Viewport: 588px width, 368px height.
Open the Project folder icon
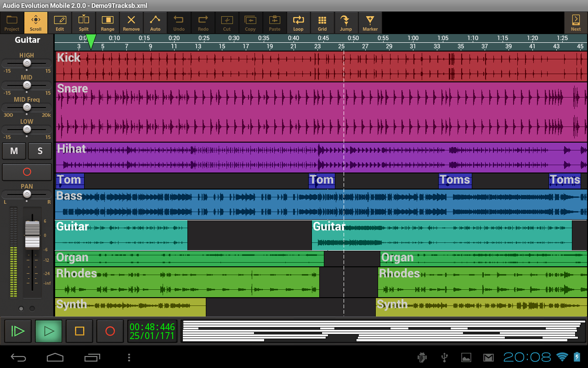coord(12,22)
